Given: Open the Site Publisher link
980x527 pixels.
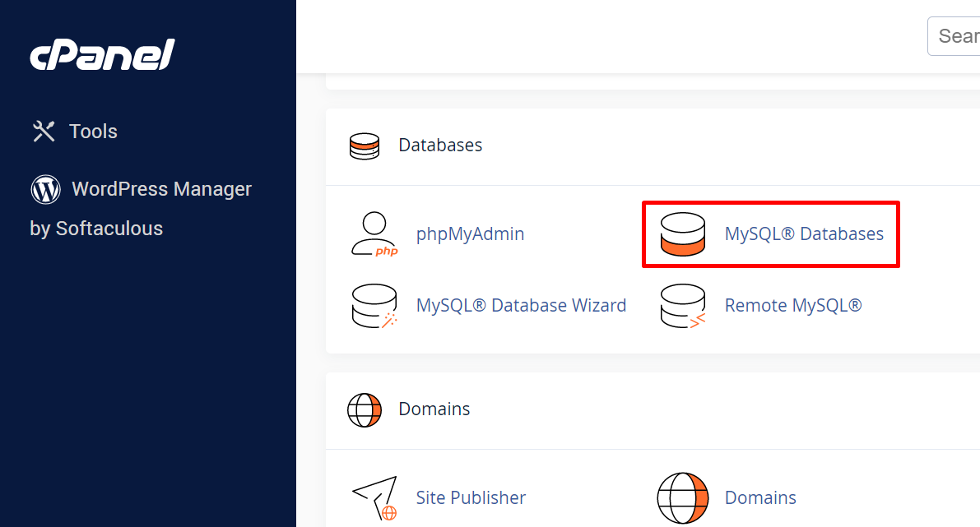Looking at the screenshot, I should (471, 497).
